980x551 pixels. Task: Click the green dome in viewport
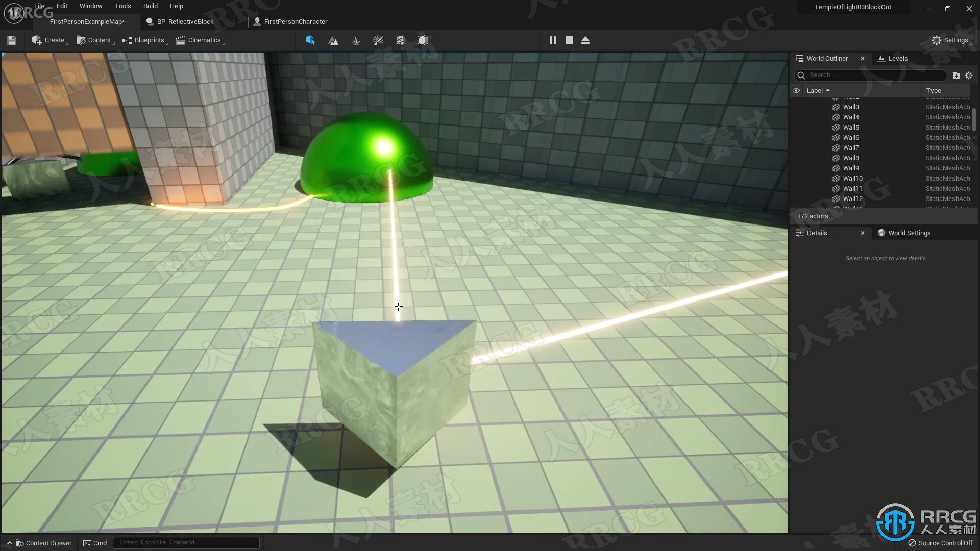click(x=366, y=158)
